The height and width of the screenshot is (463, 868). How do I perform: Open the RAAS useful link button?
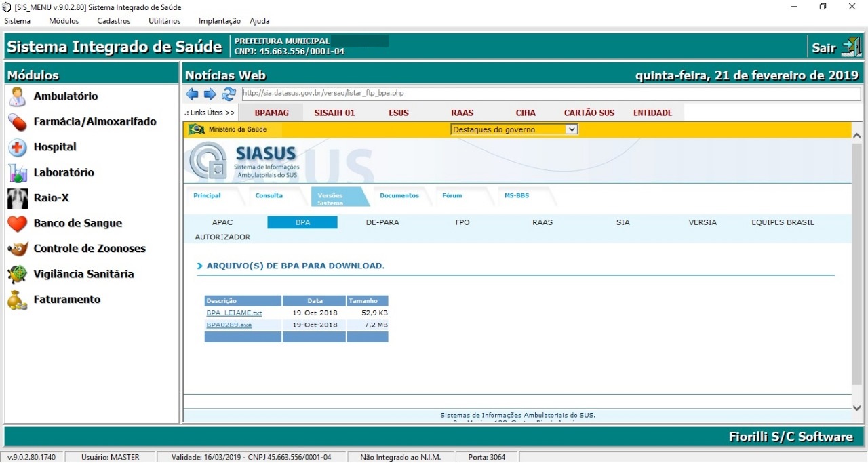(462, 113)
